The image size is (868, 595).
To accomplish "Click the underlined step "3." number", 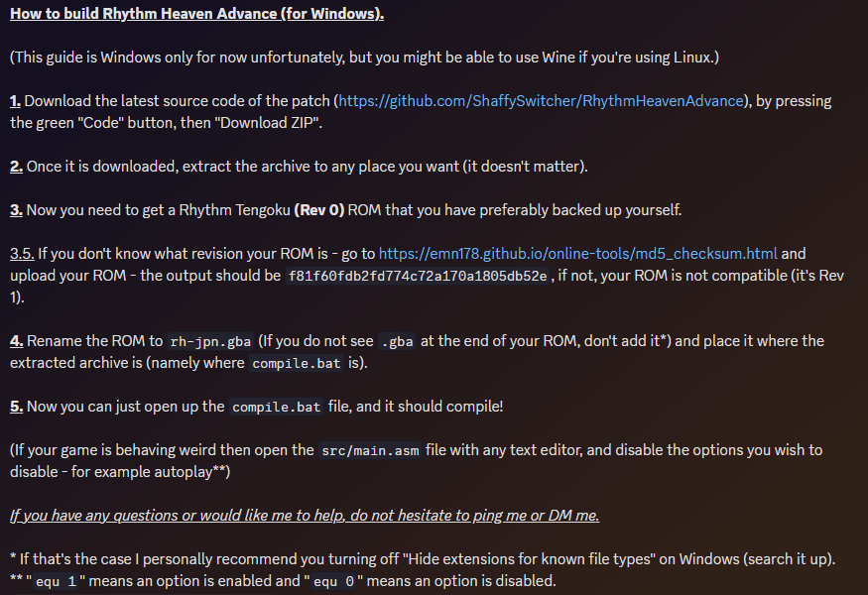I will pyautogui.click(x=17, y=209).
